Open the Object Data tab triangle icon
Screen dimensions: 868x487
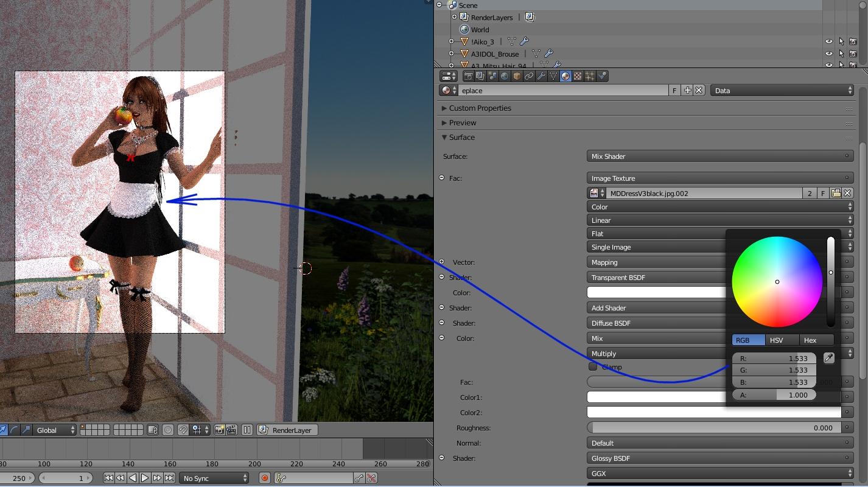(x=553, y=76)
